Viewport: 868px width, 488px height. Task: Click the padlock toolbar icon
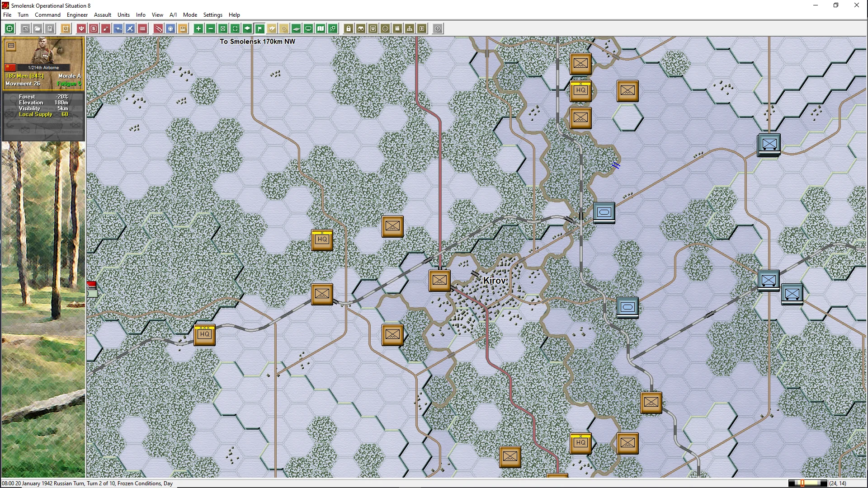(x=349, y=29)
